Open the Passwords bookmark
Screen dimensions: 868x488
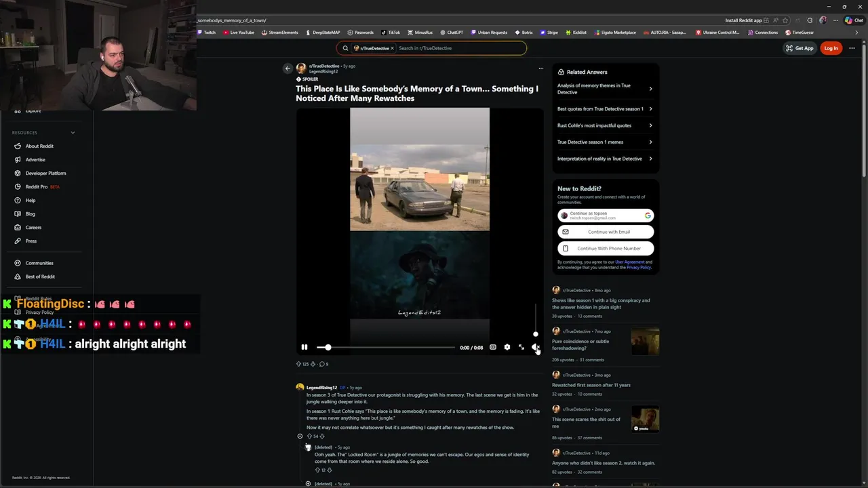tap(360, 33)
